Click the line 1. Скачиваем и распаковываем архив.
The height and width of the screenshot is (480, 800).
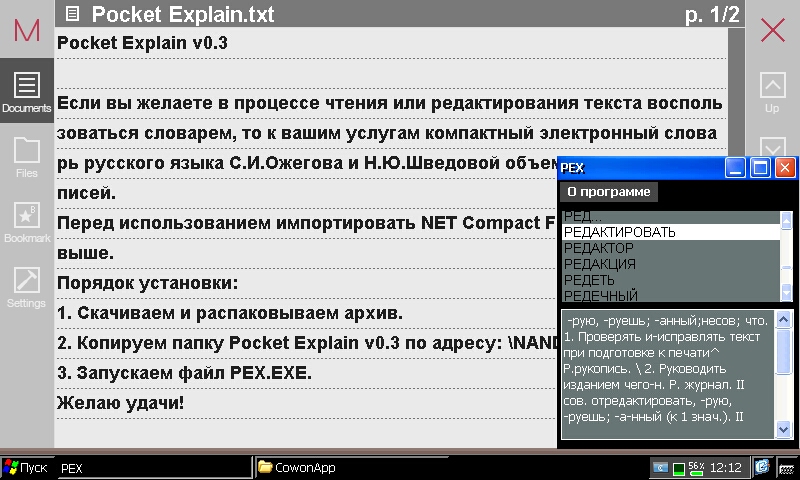(230, 313)
